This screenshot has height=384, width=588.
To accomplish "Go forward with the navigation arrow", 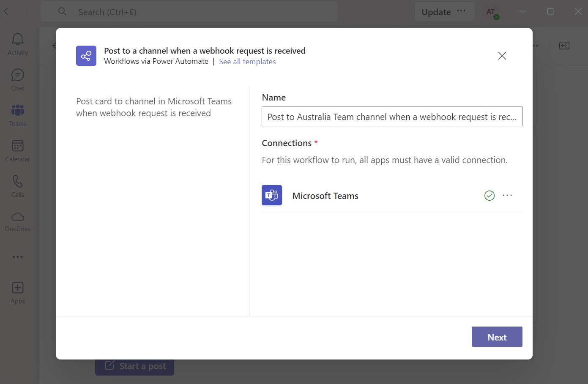I will click(27, 11).
